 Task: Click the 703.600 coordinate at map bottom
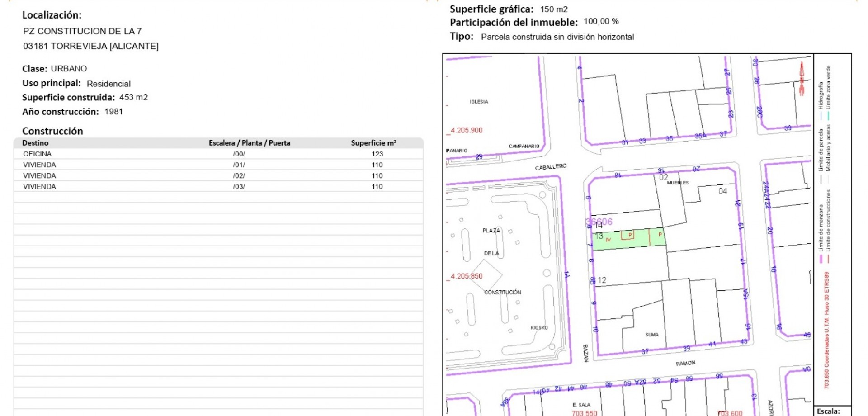tap(730, 413)
